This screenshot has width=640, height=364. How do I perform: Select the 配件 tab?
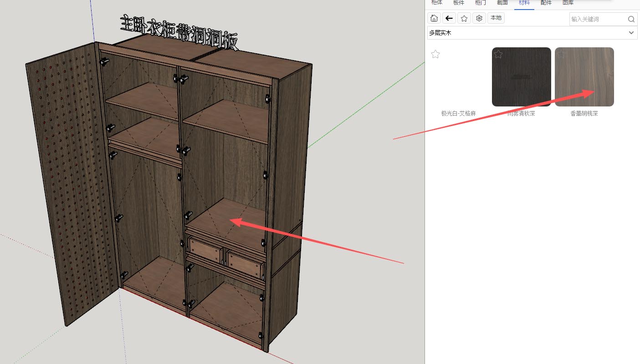546,3
